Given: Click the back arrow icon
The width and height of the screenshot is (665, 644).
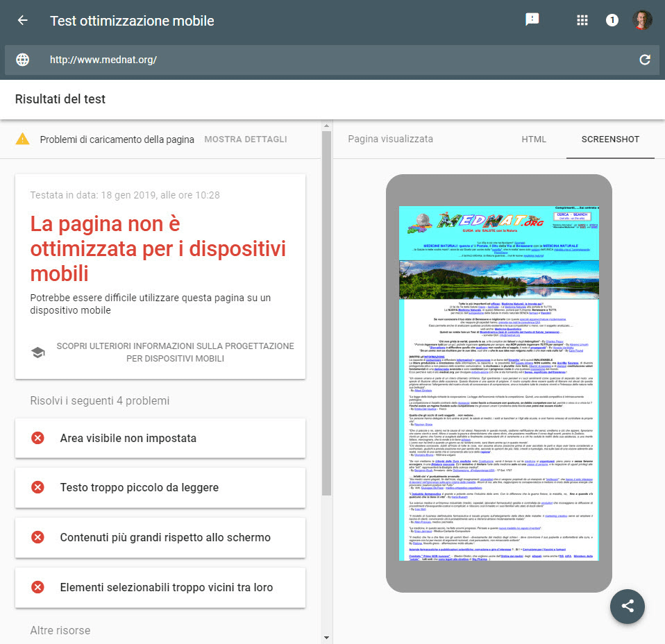Looking at the screenshot, I should 23,20.
